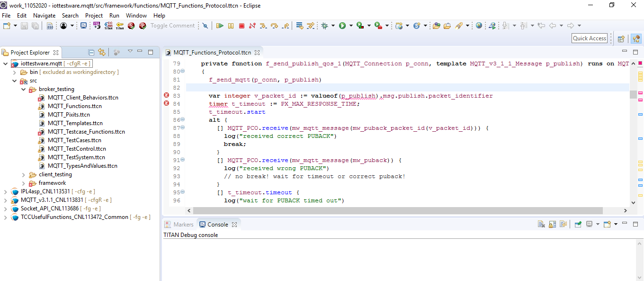
Task: Collapse the iottestware.mqtt project
Action: pyautogui.click(x=6, y=63)
